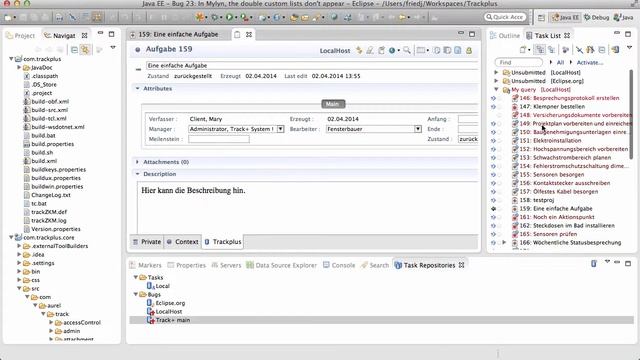The height and width of the screenshot is (360, 640).
Task: Collapse the Bugs category in Task Repositories
Action: pos(136,294)
